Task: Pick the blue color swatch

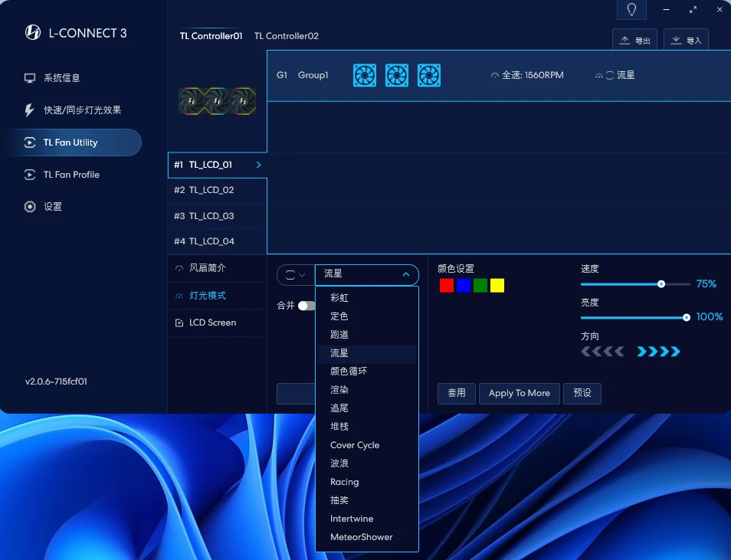Action: pyautogui.click(x=464, y=285)
